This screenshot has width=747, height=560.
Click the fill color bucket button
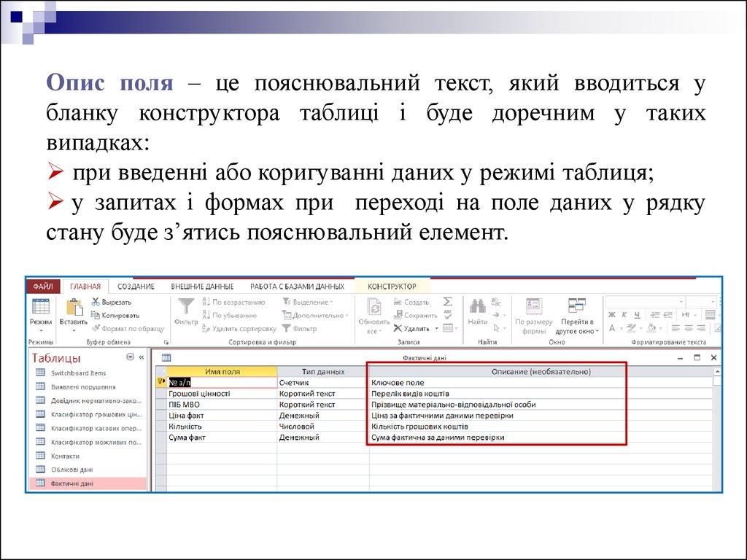tap(651, 329)
